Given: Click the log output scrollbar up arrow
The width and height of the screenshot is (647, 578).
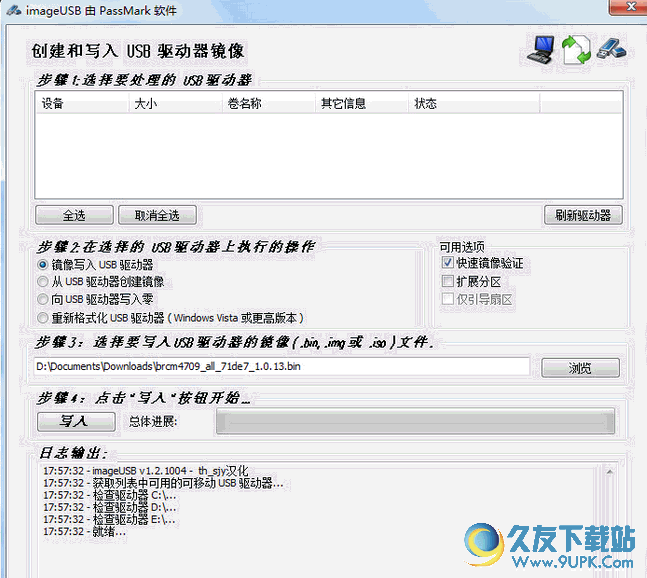Looking at the screenshot, I should tap(610, 471).
